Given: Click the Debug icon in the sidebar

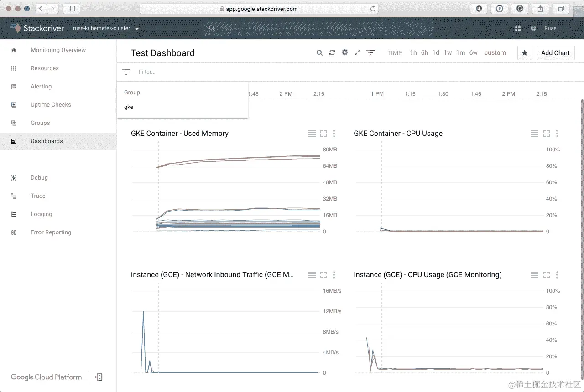Looking at the screenshot, I should 14,178.
